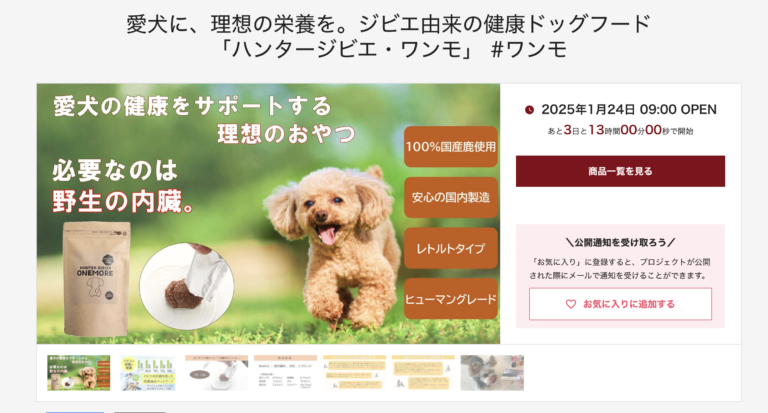Click the circular food sample inset
Image resolution: width=768 pixels, height=413 pixels.
[x=187, y=286]
